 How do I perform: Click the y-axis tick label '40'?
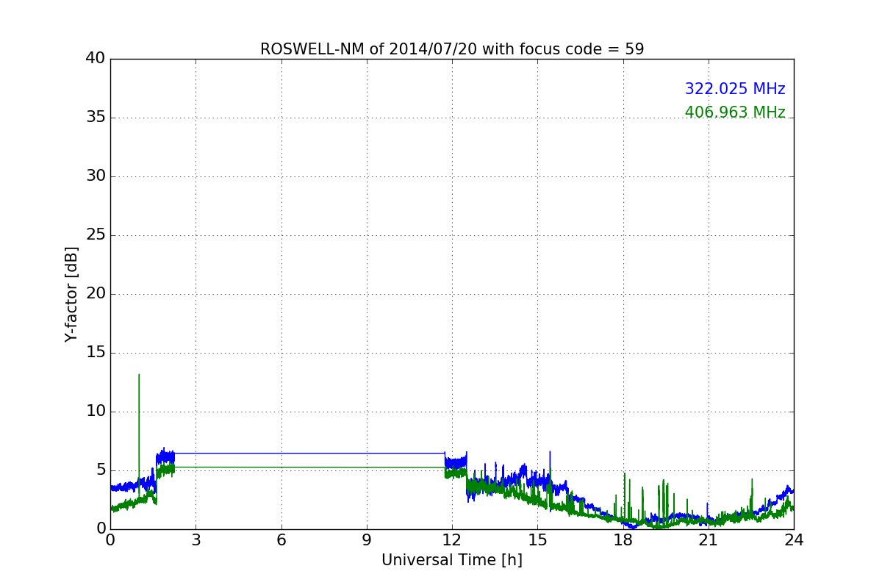(x=96, y=59)
